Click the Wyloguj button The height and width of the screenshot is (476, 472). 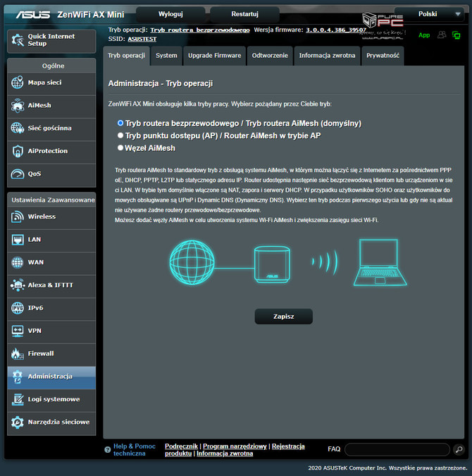pos(170,14)
